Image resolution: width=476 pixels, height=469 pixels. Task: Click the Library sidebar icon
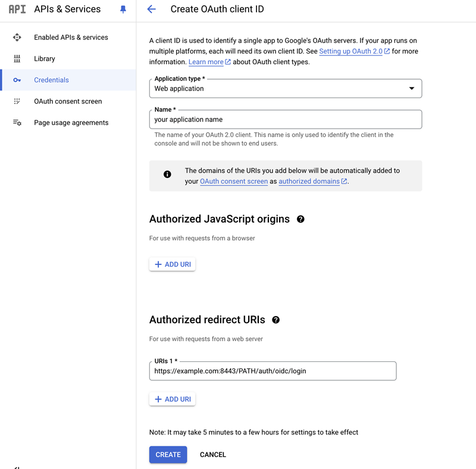pos(17,59)
